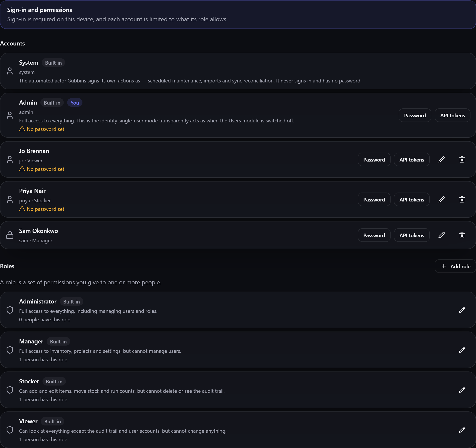
Task: Delete Jo Brennan's account with trash icon
Action: point(462,159)
